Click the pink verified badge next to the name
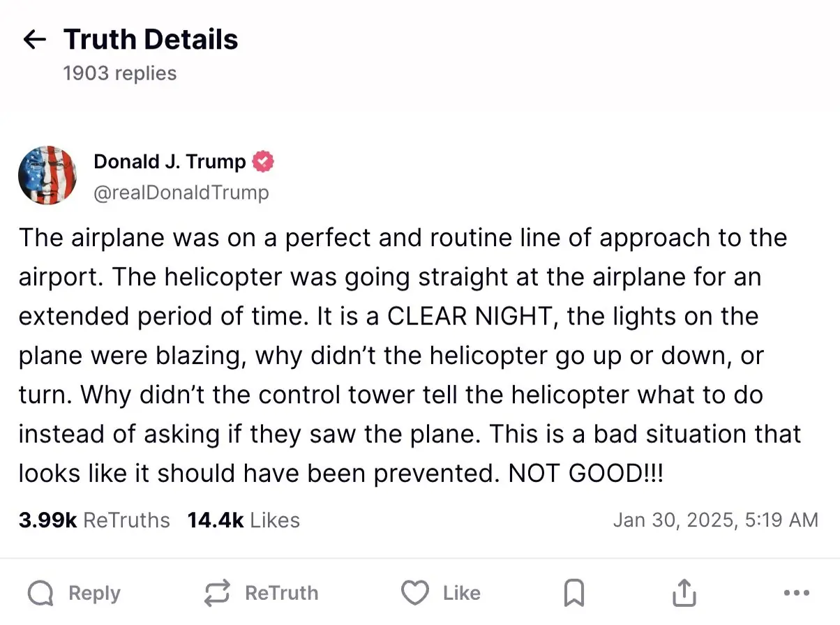The image size is (840, 625). coord(263,161)
